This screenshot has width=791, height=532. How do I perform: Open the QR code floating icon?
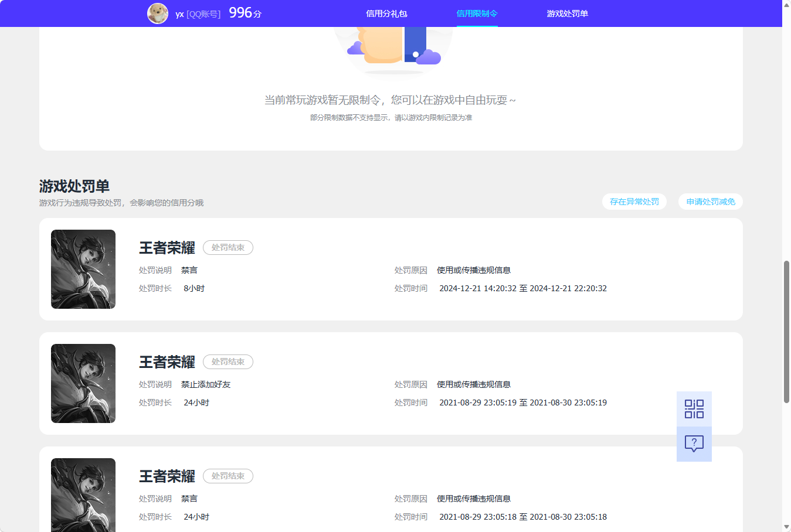[x=694, y=409]
